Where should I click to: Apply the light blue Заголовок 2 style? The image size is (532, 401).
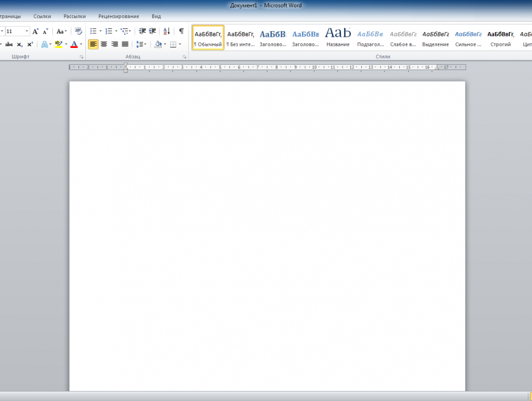pos(306,38)
